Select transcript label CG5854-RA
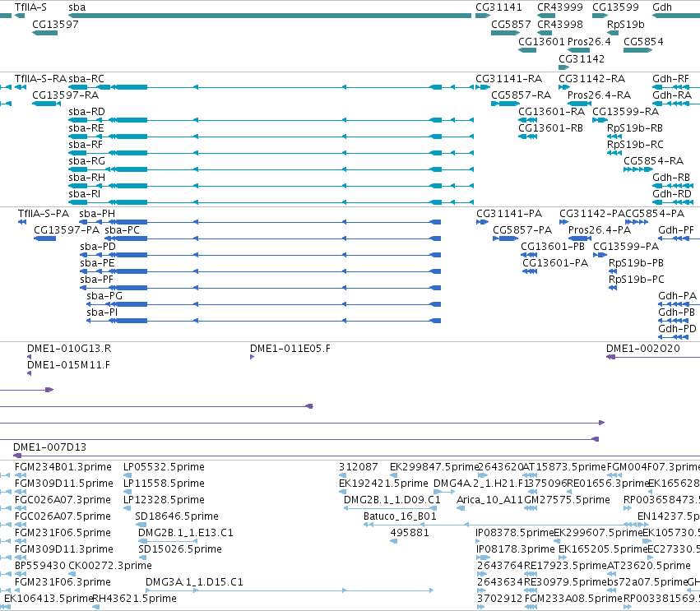 pyautogui.click(x=653, y=160)
